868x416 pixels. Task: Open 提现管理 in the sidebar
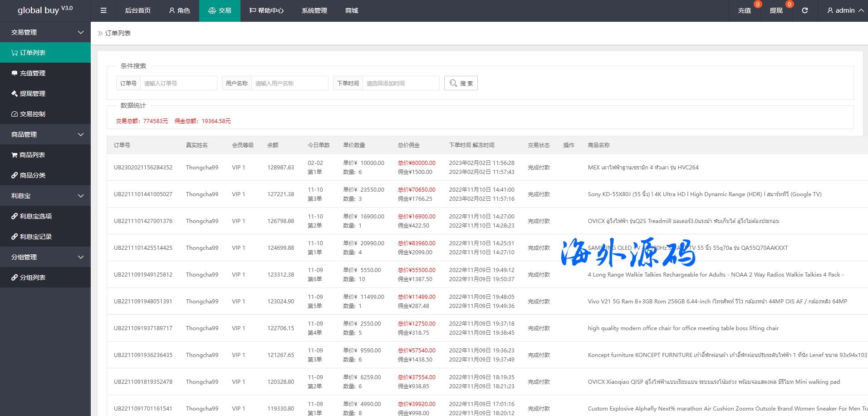[x=32, y=94]
